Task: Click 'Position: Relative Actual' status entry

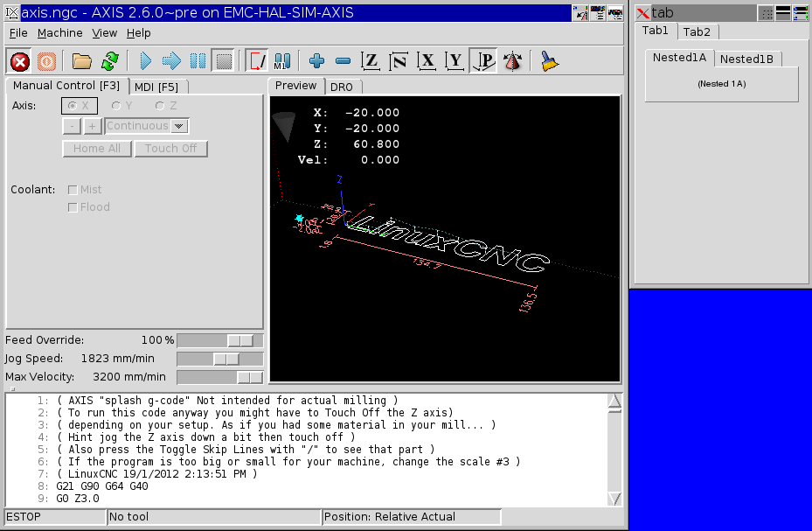Action: [412, 517]
